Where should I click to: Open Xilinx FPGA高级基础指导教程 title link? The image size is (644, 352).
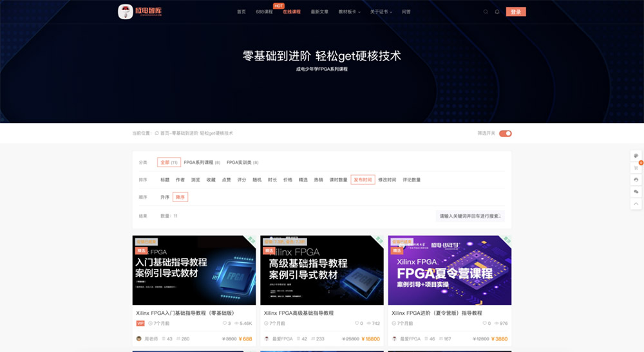pyautogui.click(x=299, y=313)
